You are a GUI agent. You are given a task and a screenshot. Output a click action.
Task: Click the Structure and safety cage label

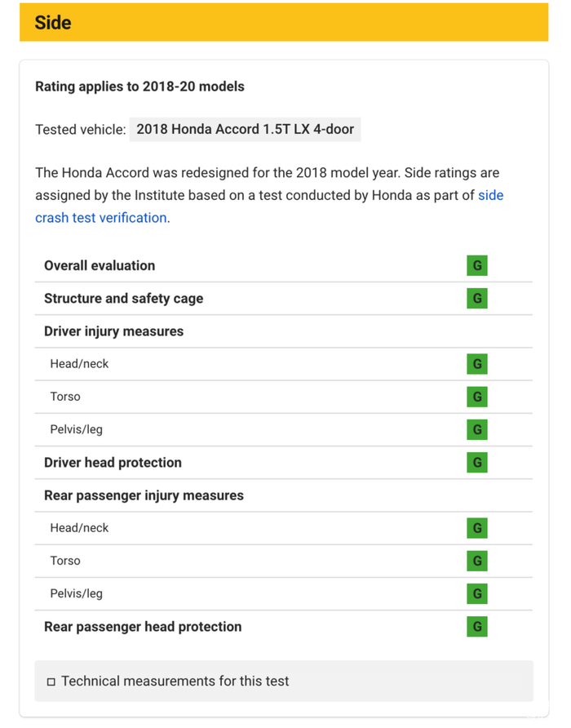tap(123, 299)
